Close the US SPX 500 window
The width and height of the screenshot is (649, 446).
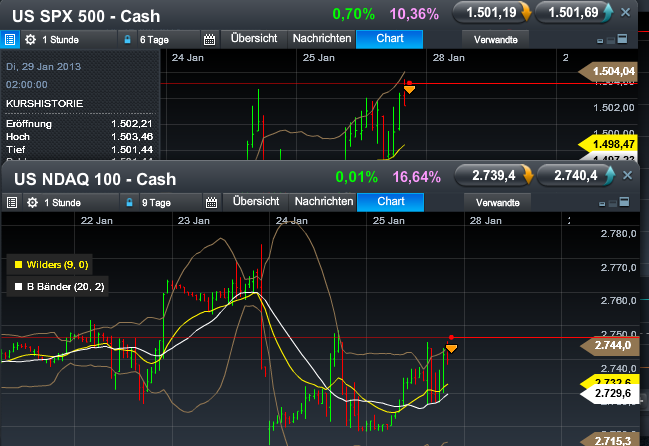[x=625, y=13]
